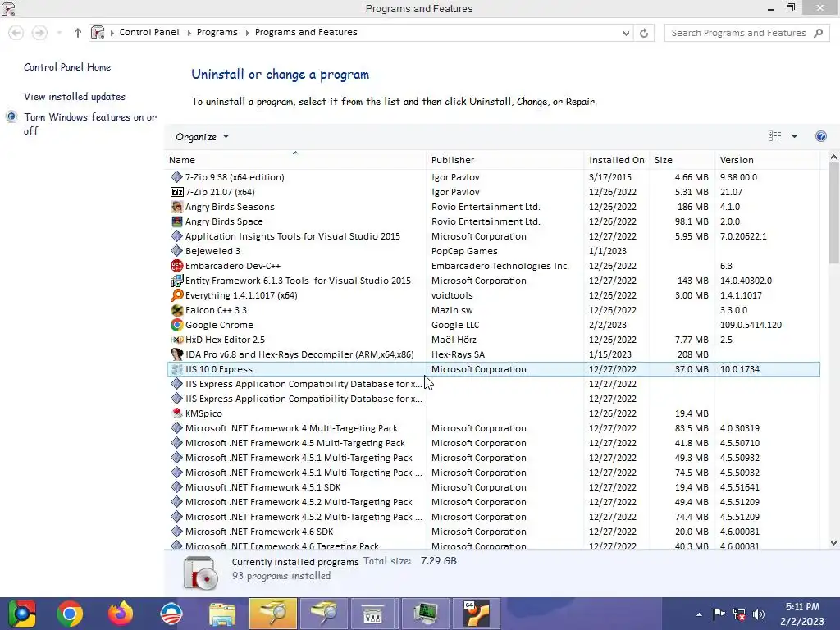
Task: Click the 7-Zip 9.38 installer icon
Action: click(177, 177)
